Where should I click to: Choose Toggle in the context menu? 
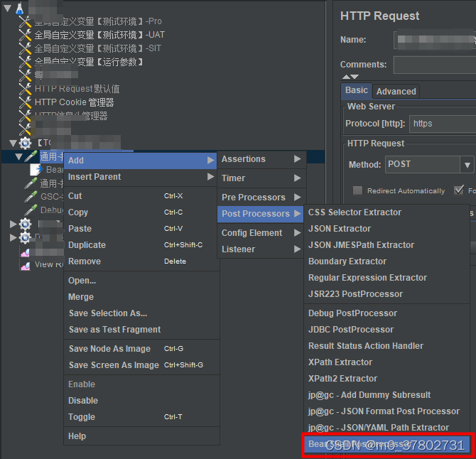[x=140, y=417]
